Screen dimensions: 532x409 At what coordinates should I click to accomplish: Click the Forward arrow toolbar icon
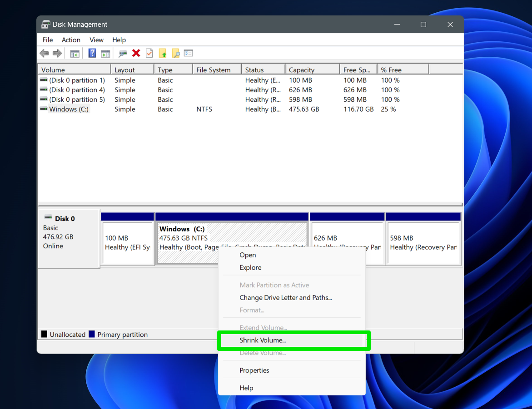(x=57, y=53)
